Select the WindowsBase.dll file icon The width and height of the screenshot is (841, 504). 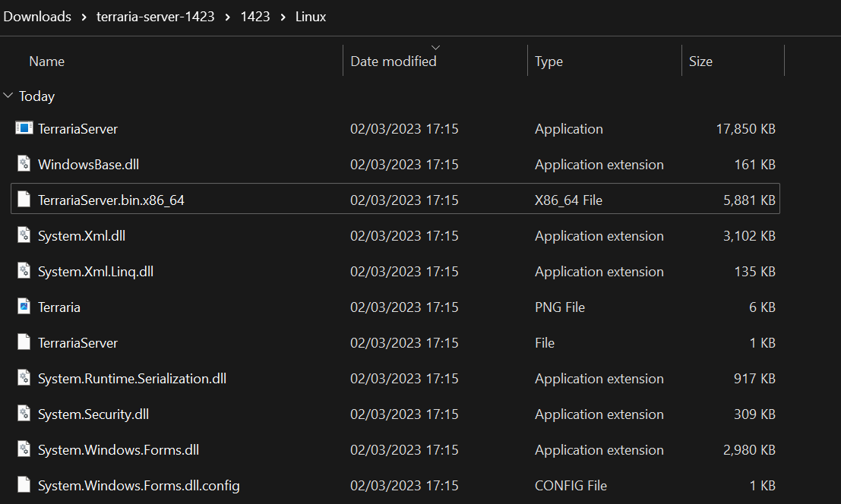24,165
